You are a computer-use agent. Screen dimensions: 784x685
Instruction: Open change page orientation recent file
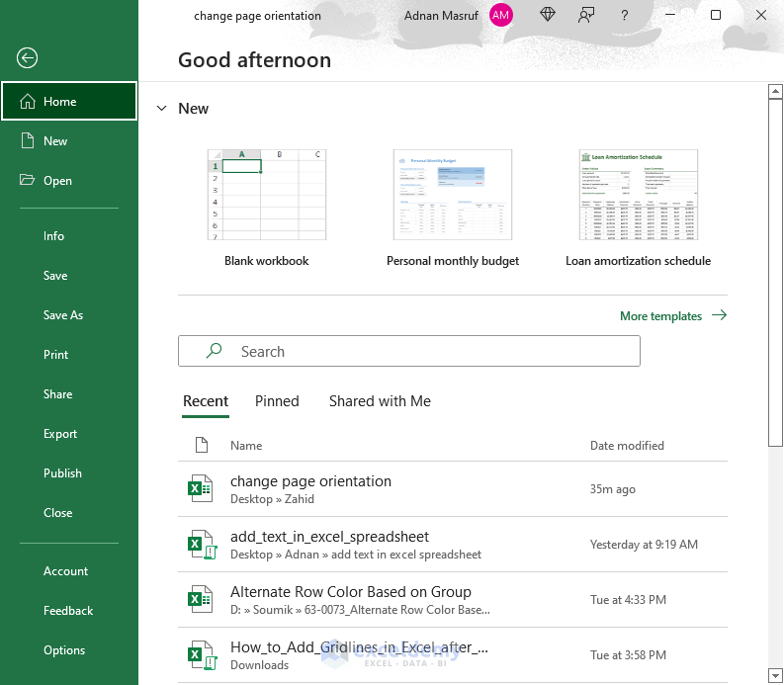[453, 489]
